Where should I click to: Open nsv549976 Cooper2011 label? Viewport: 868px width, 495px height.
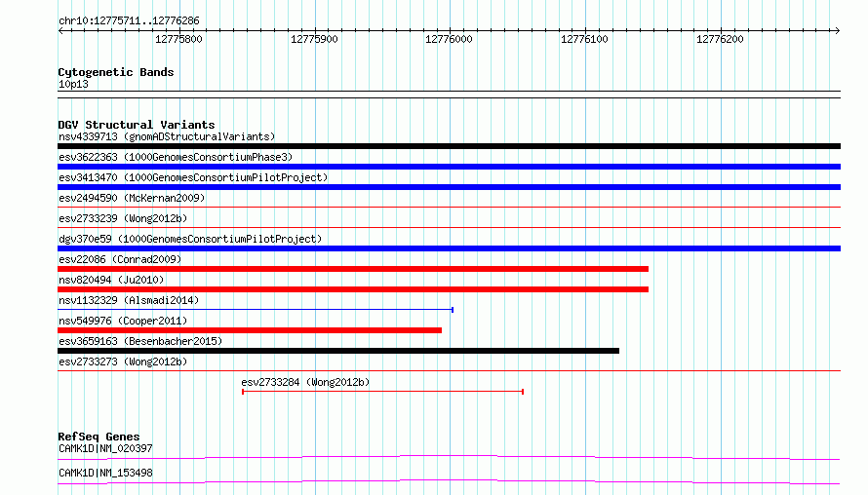(123, 321)
